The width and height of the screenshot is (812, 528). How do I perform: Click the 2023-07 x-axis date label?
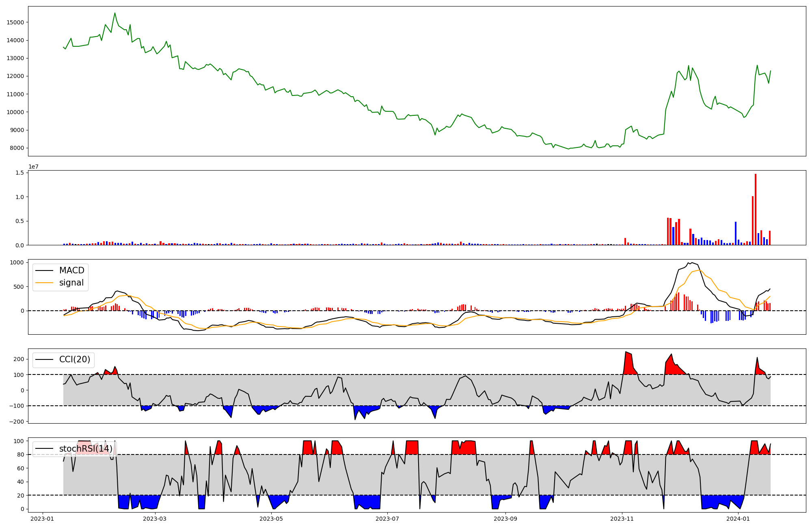(387, 519)
